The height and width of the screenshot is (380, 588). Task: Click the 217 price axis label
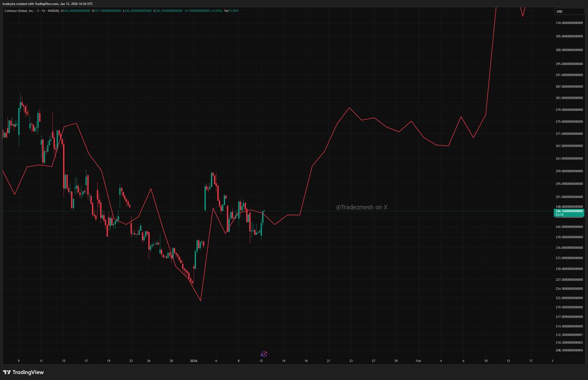569,317
